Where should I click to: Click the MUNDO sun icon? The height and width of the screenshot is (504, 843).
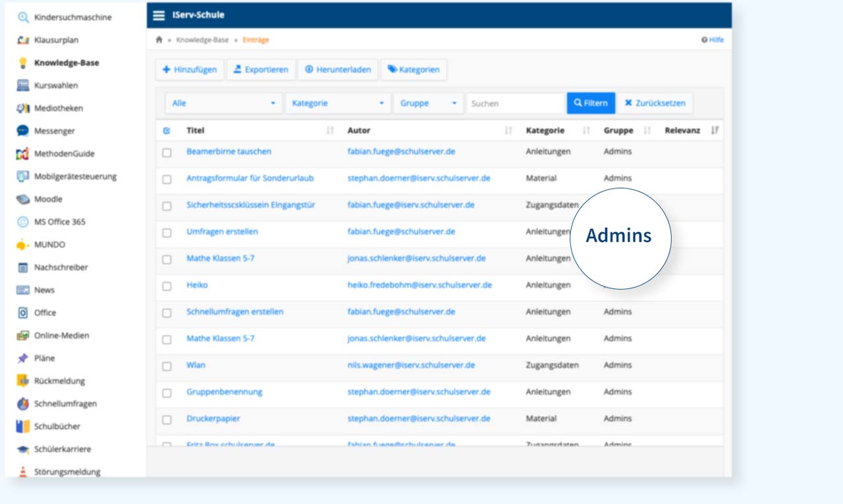click(x=23, y=245)
